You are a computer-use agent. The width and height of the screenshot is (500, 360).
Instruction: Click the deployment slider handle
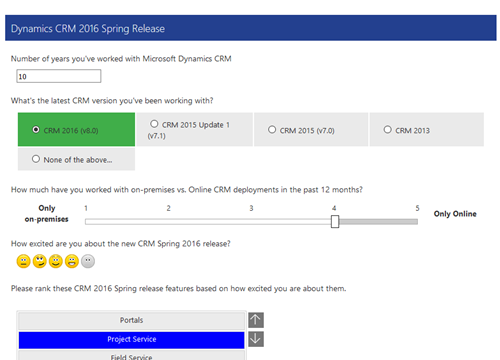[335, 222]
